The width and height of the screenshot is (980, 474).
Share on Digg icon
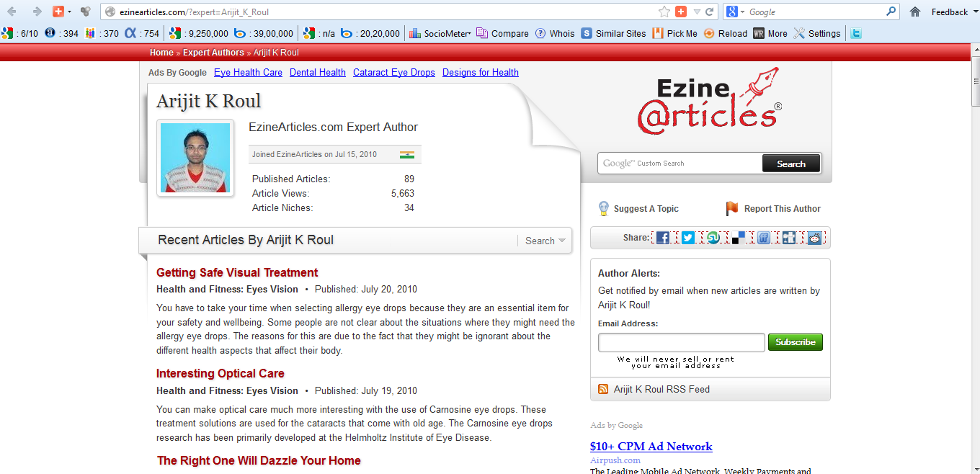click(x=789, y=238)
